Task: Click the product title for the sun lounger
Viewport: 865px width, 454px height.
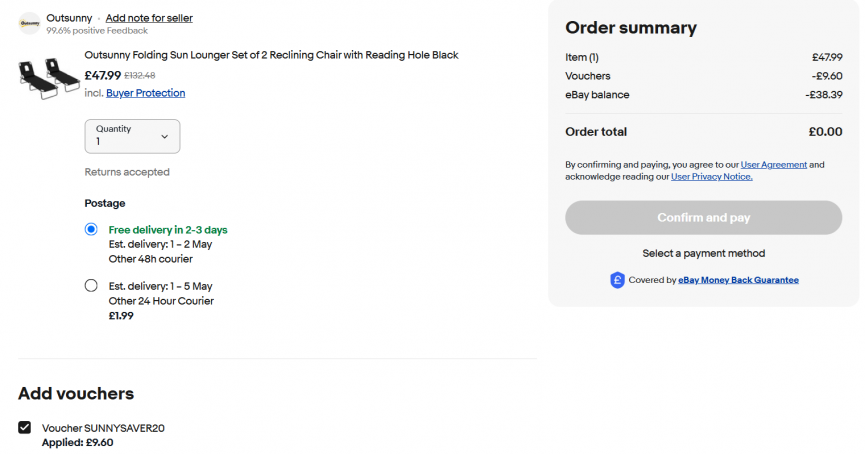Action: coord(271,55)
